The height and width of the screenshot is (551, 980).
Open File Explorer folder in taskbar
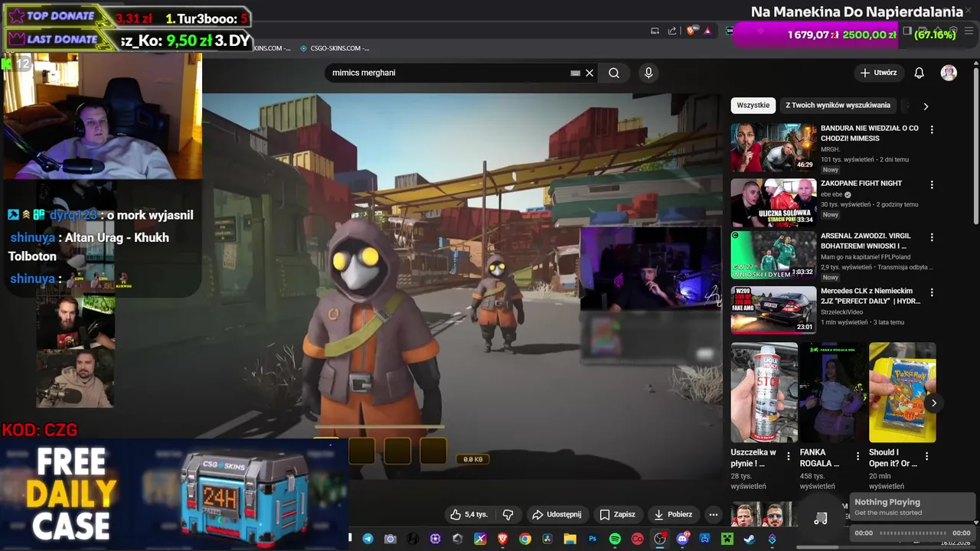570,539
